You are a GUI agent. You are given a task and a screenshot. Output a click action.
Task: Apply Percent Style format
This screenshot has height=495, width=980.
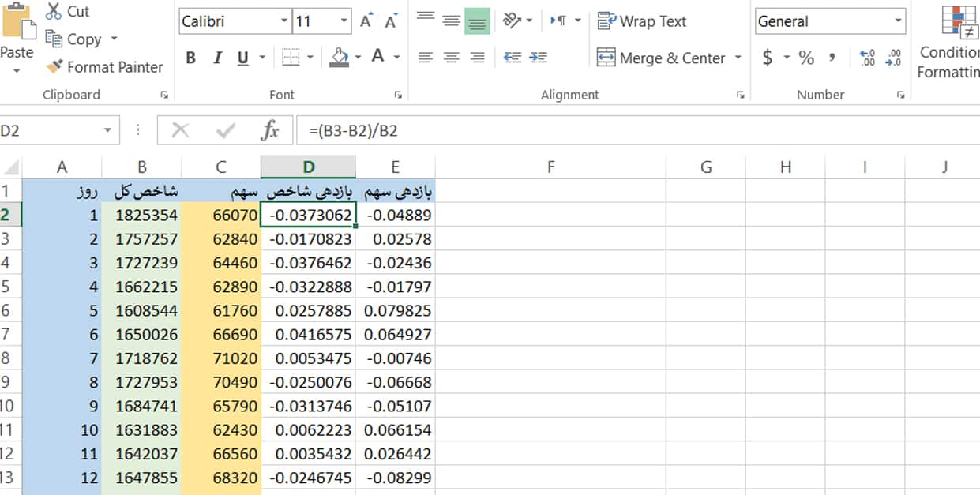(x=805, y=58)
